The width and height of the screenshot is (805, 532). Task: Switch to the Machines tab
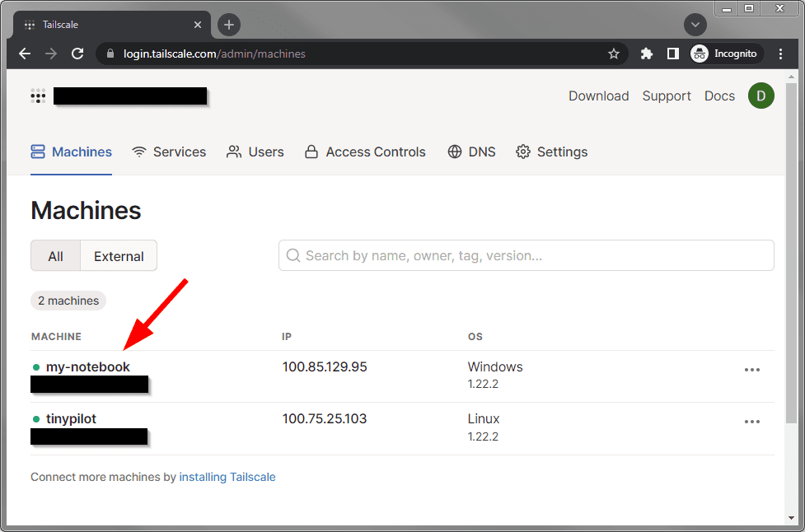click(72, 152)
